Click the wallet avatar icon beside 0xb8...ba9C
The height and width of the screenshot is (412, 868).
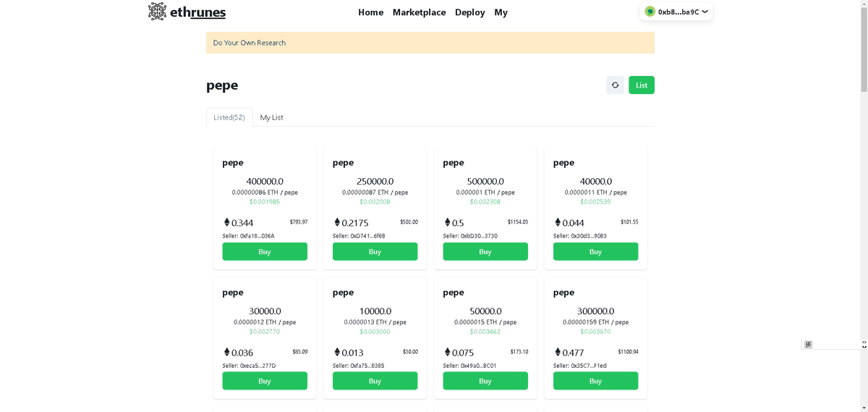(x=650, y=12)
